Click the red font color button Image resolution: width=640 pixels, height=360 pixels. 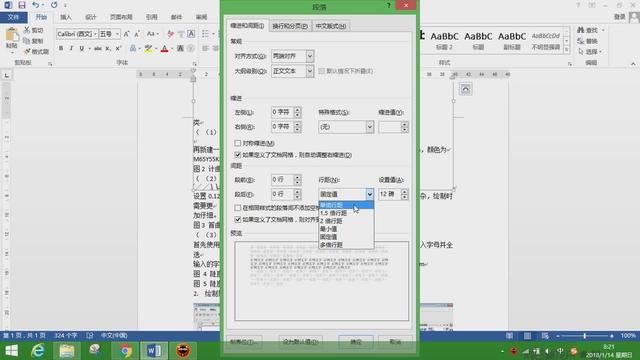[x=164, y=49]
